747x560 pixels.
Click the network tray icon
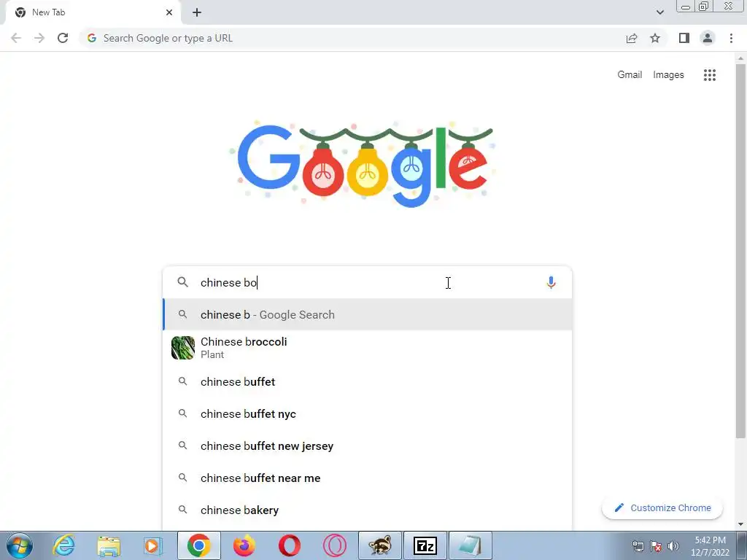point(638,545)
